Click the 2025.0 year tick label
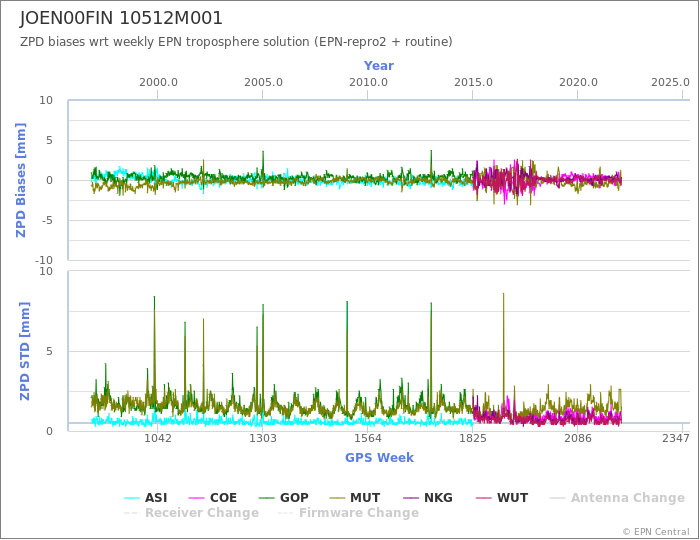Screen dimensions: 700x540 (x=671, y=83)
